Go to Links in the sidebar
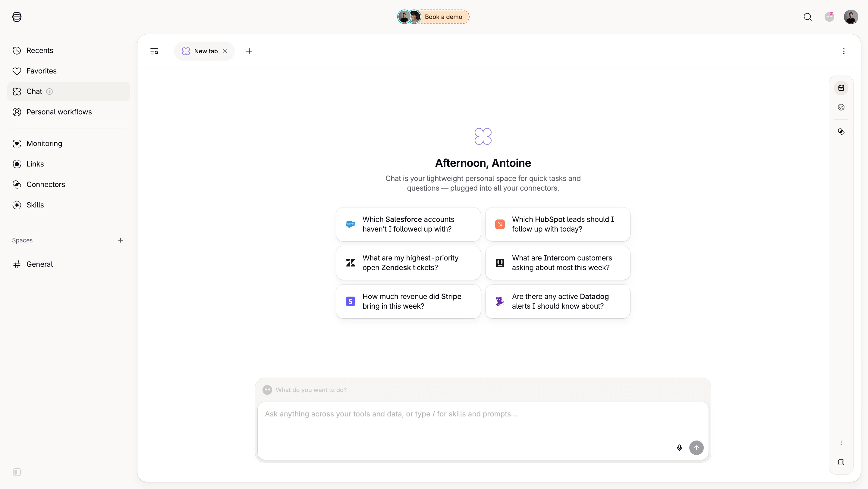868x489 pixels. coord(68,164)
